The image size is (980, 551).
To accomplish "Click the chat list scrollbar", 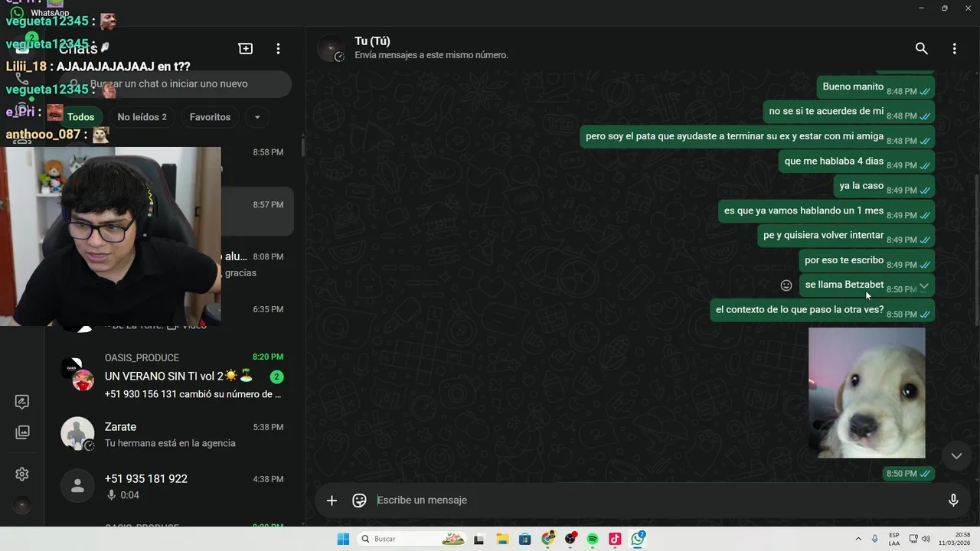I will 303,147.
